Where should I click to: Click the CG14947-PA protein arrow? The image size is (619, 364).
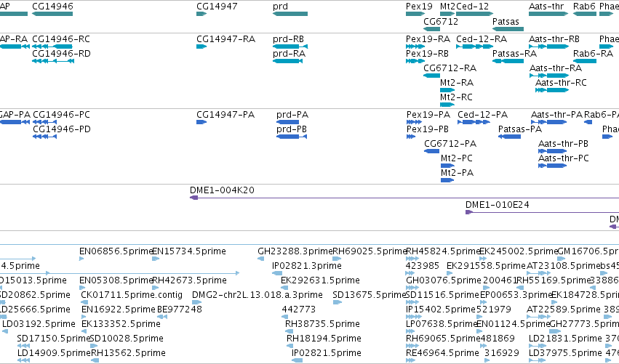pos(201,122)
